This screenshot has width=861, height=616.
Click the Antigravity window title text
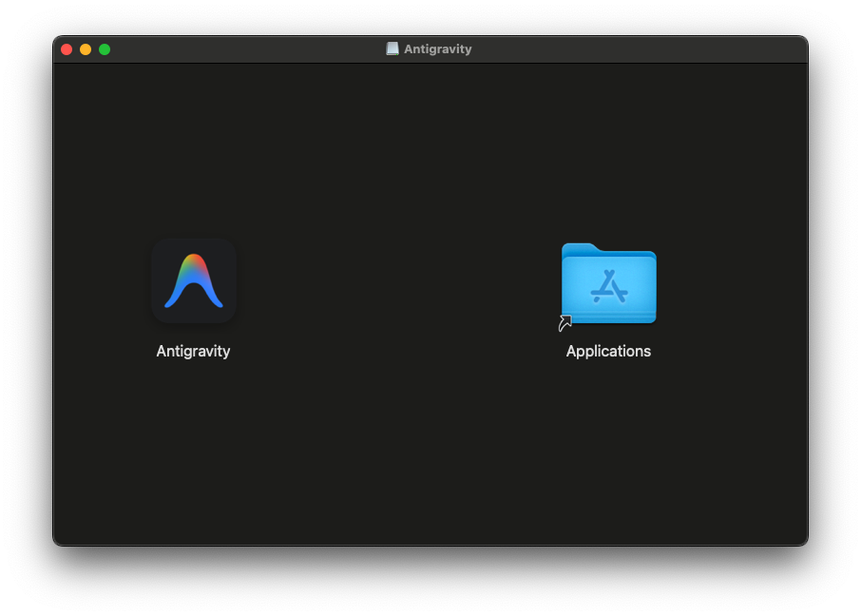point(438,49)
